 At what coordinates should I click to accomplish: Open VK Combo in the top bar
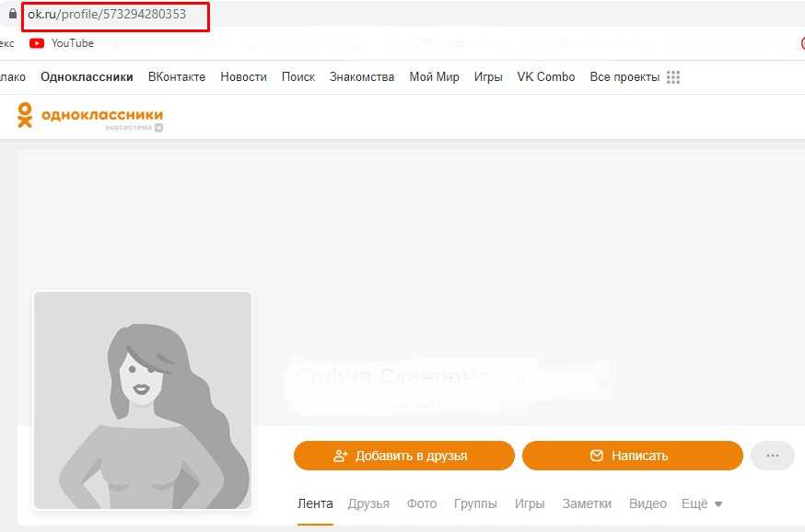[546, 77]
